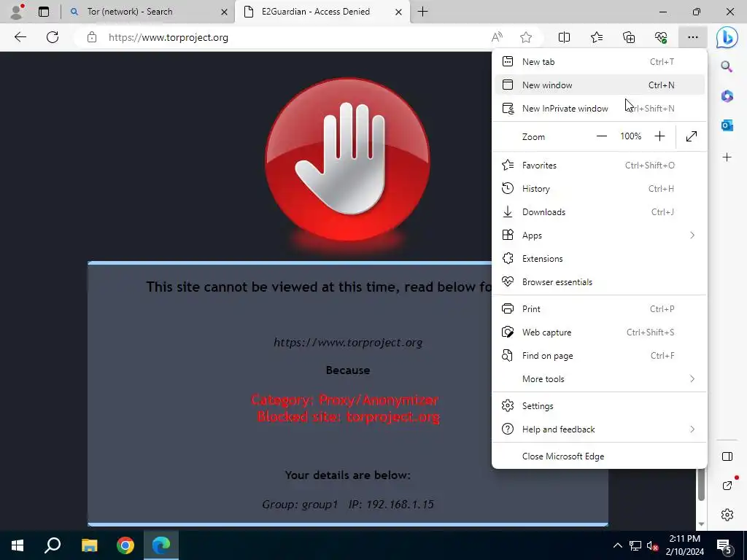Image resolution: width=747 pixels, height=560 pixels.
Task: Launch Google Chrome from taskbar
Action: point(125,545)
